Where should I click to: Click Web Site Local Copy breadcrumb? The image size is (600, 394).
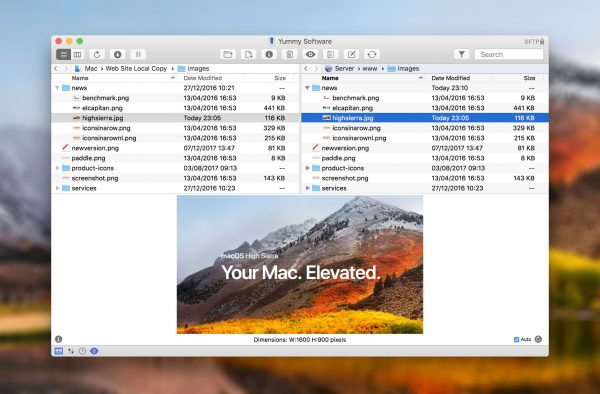[136, 68]
